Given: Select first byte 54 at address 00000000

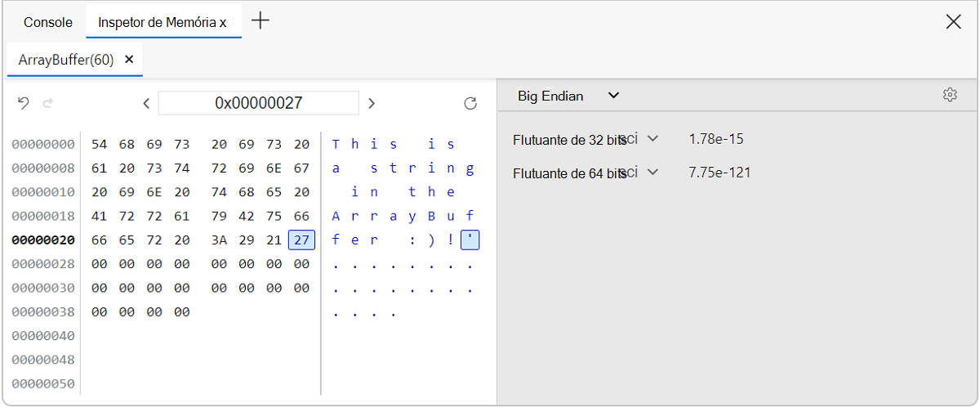Looking at the screenshot, I should pyautogui.click(x=100, y=145).
